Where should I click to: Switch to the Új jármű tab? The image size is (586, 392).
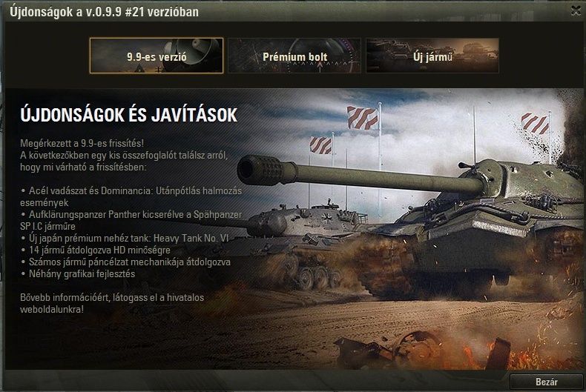click(x=432, y=56)
